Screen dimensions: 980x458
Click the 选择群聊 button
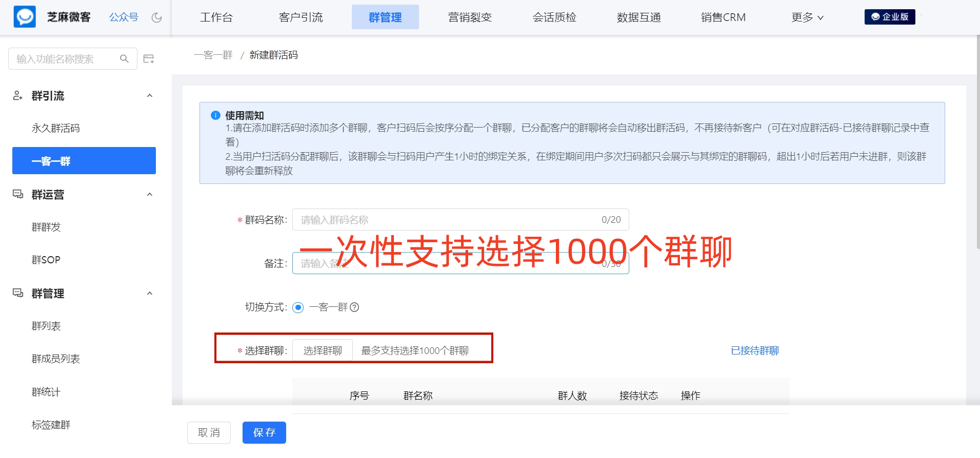323,350
